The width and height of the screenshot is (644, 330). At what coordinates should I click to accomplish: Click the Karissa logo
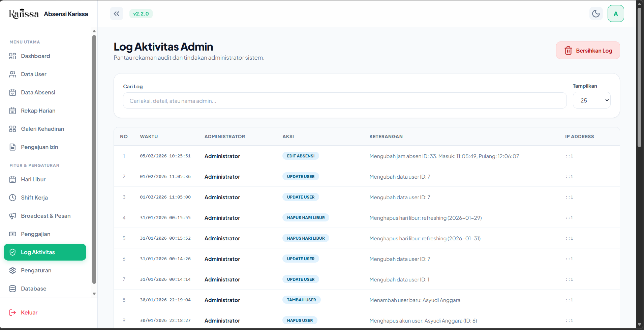coord(24,14)
